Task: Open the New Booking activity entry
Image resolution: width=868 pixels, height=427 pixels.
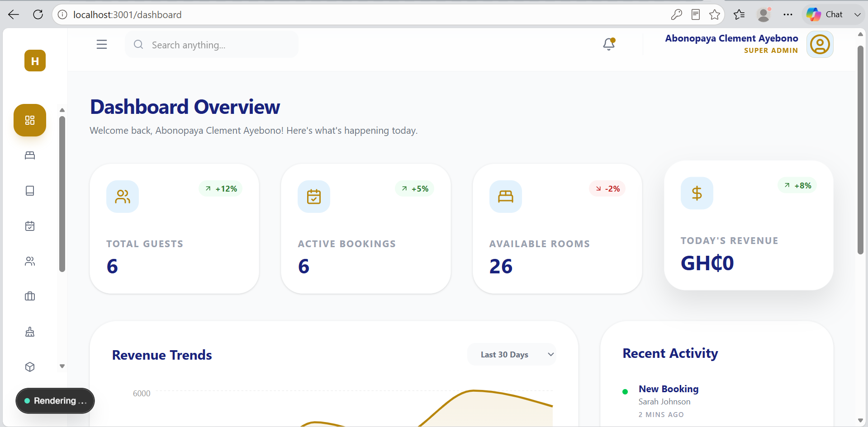Action: [x=669, y=389]
